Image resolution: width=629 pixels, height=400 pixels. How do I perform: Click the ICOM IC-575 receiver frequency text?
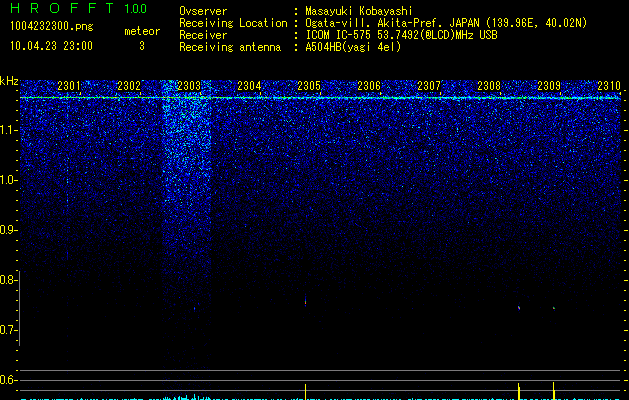401,35
